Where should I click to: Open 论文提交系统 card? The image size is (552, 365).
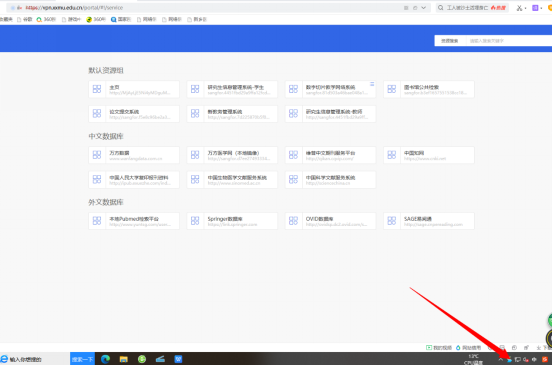[134, 114]
